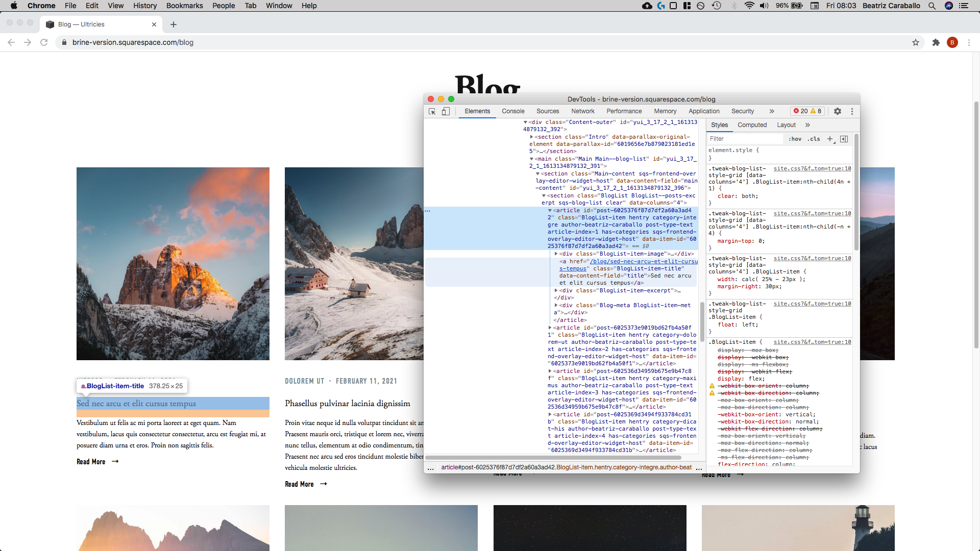Reload the page
This screenshot has height=551, width=980.
click(44, 42)
